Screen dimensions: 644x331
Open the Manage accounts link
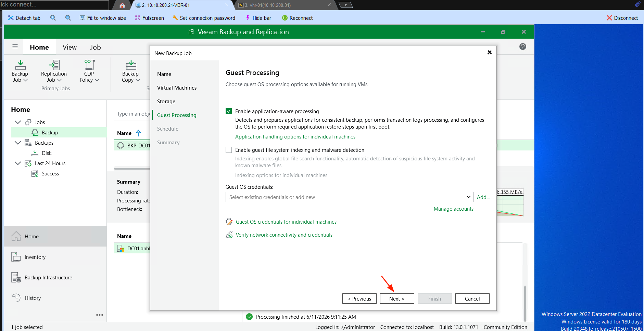point(453,209)
